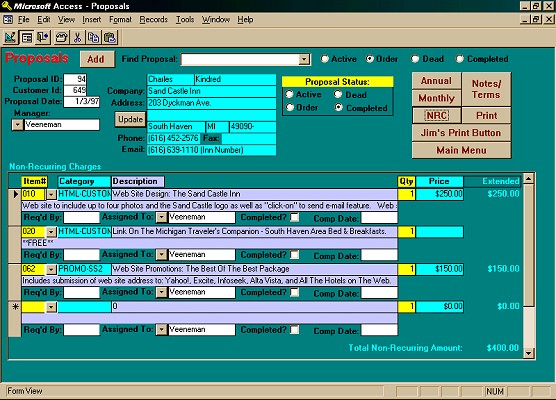The image size is (556, 400).
Task: Select the Dead filter radio at top
Action: point(415,59)
